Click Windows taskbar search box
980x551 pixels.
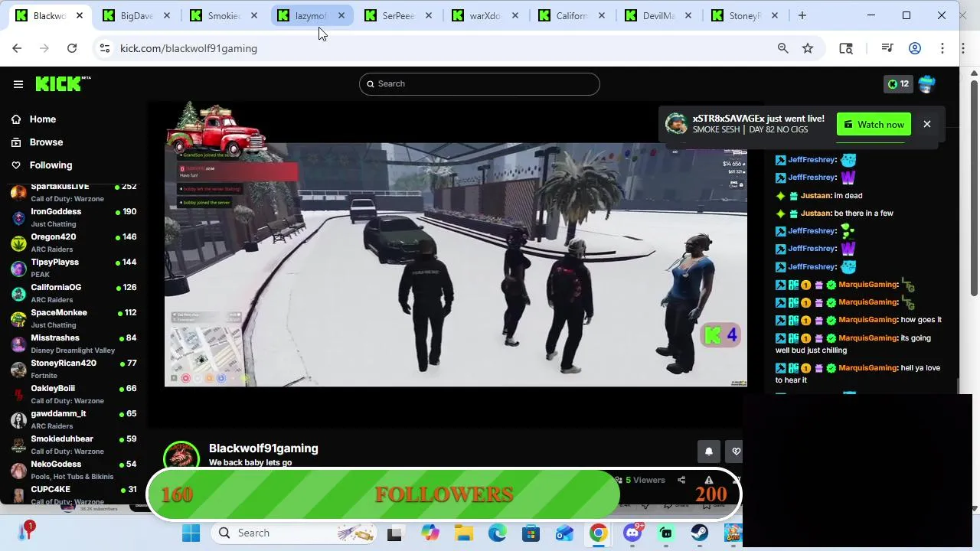coord(295,533)
